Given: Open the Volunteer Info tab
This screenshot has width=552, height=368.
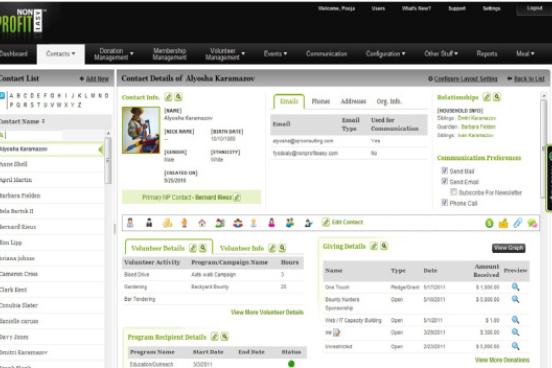Looking at the screenshot, I should click(242, 248).
